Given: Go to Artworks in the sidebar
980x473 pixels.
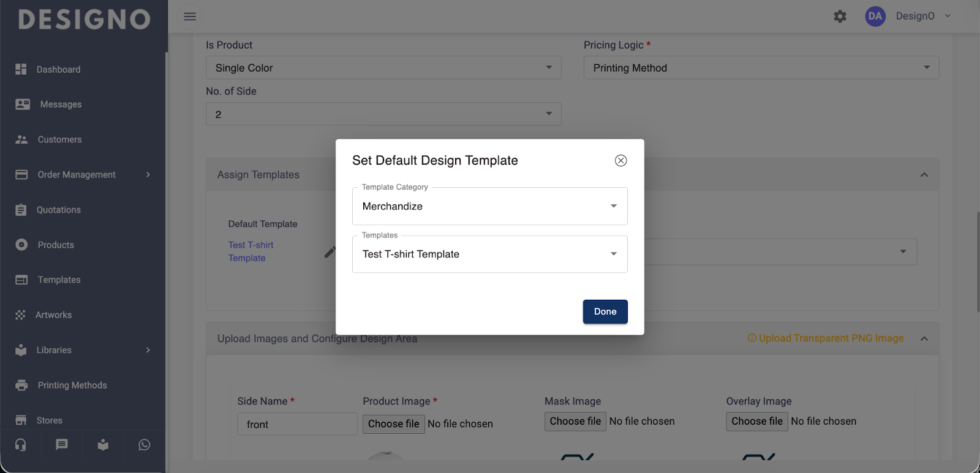Looking at the screenshot, I should tap(53, 315).
